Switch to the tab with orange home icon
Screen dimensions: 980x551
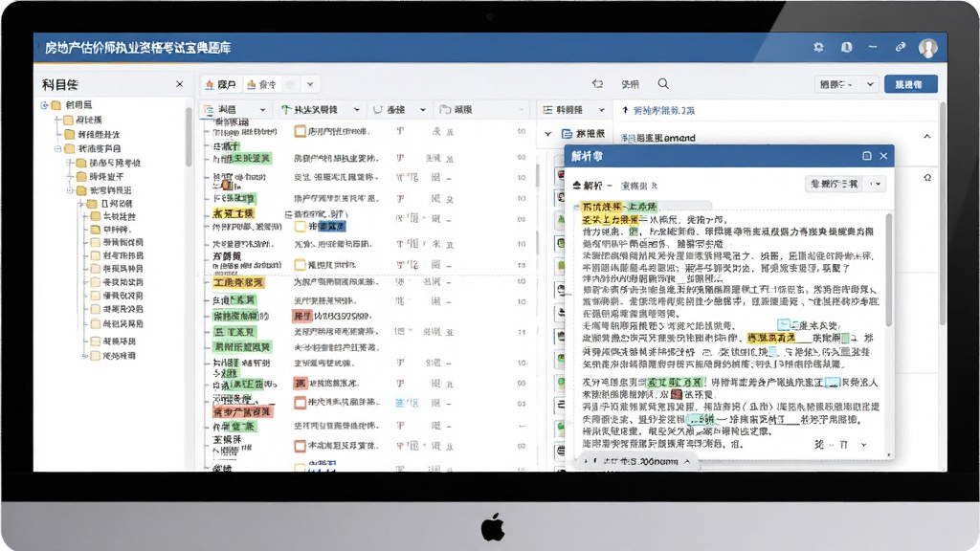[x=221, y=84]
